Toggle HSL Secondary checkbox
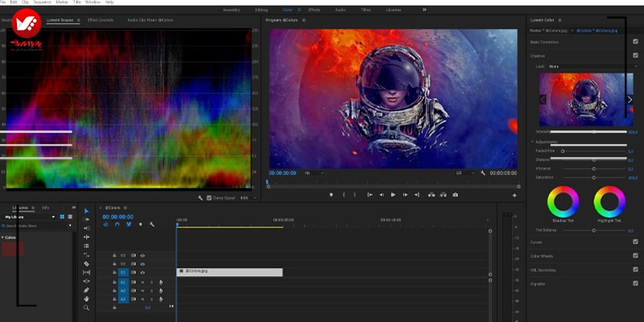 [x=636, y=270]
